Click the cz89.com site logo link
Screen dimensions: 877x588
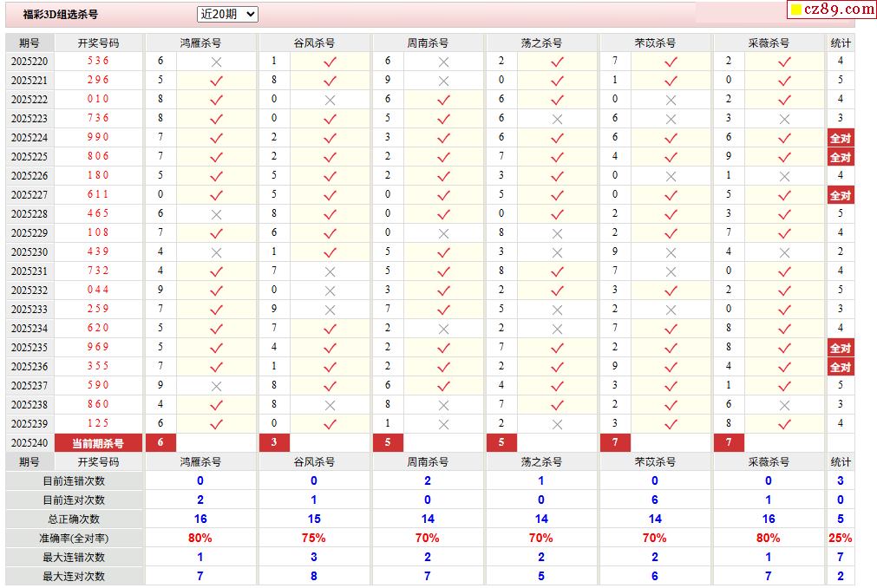point(832,10)
